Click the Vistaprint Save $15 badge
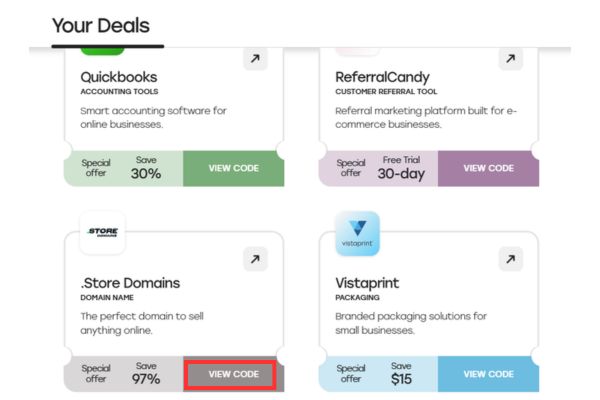Screen dimensions: 600x400 400,374
